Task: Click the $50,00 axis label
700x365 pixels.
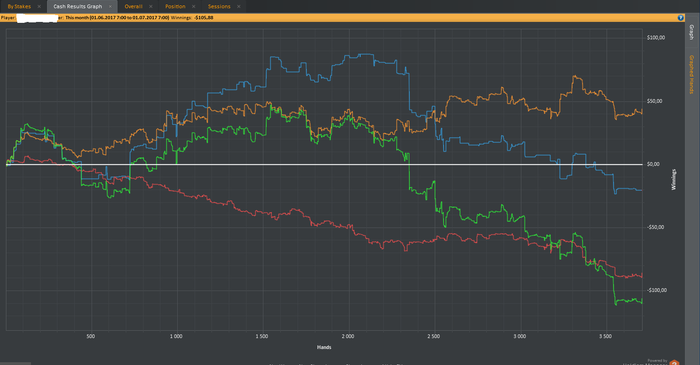Action: coord(654,101)
